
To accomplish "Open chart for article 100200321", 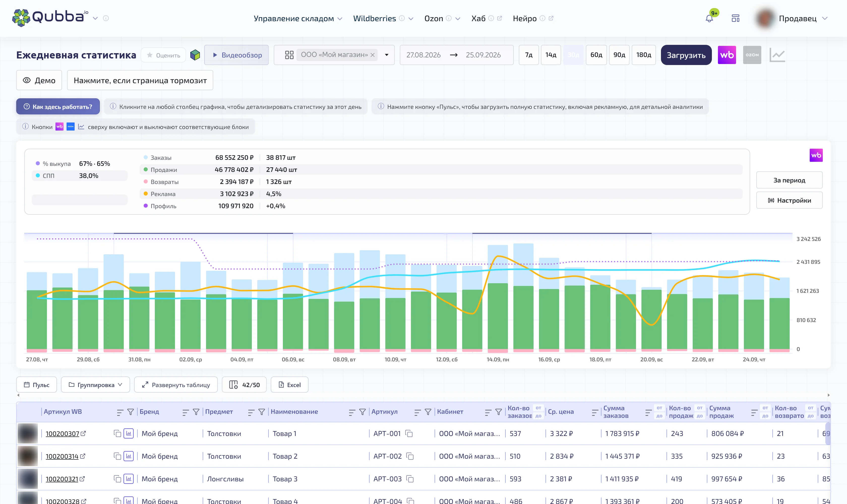I will click(x=128, y=479).
